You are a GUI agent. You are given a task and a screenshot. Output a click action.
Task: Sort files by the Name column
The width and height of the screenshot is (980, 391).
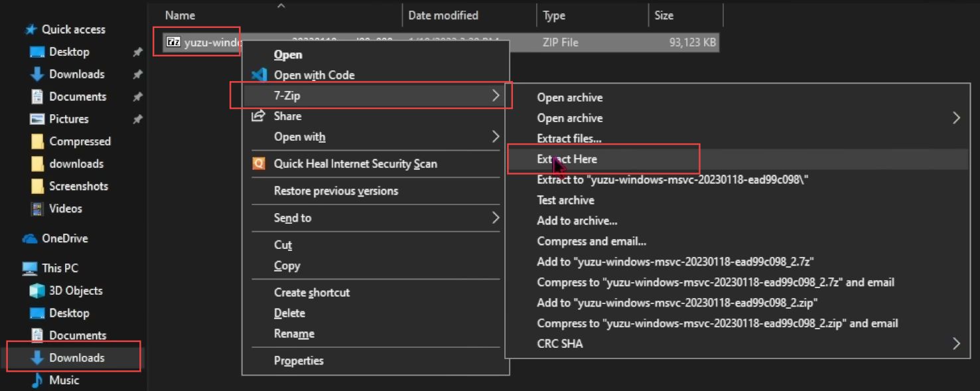tap(180, 15)
